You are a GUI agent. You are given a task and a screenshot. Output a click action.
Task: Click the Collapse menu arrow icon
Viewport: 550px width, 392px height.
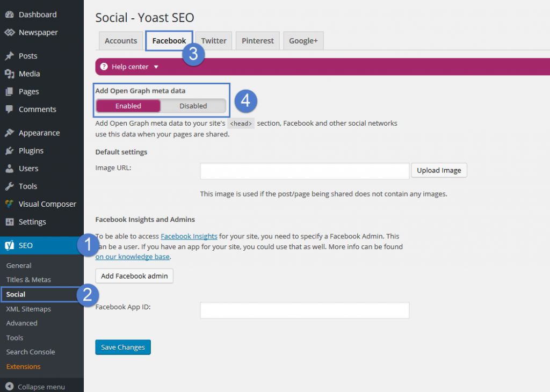click(x=10, y=387)
